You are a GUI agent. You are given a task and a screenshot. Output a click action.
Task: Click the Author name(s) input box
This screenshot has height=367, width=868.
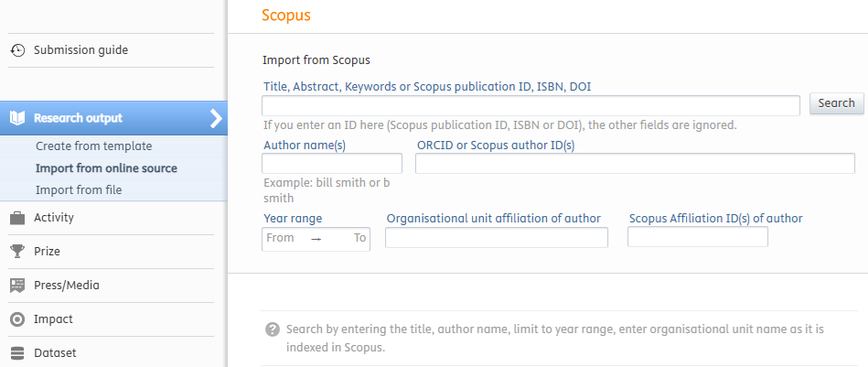click(x=331, y=164)
